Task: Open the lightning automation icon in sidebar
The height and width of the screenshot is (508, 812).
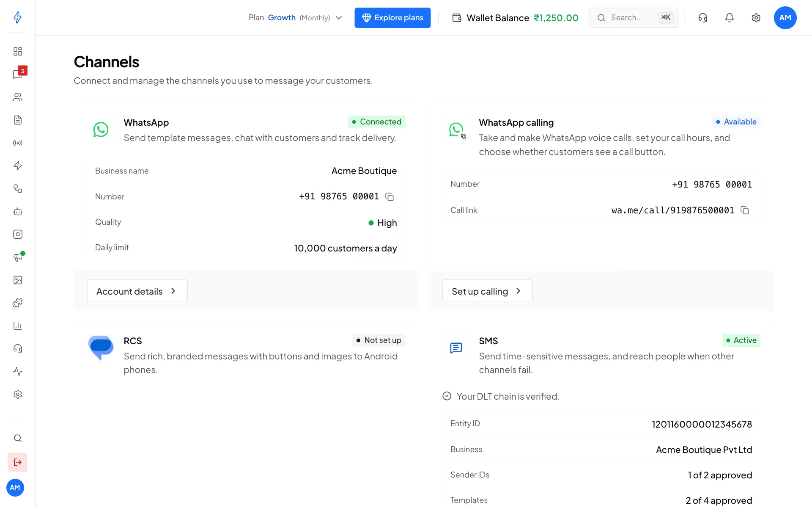Action: 17,166
